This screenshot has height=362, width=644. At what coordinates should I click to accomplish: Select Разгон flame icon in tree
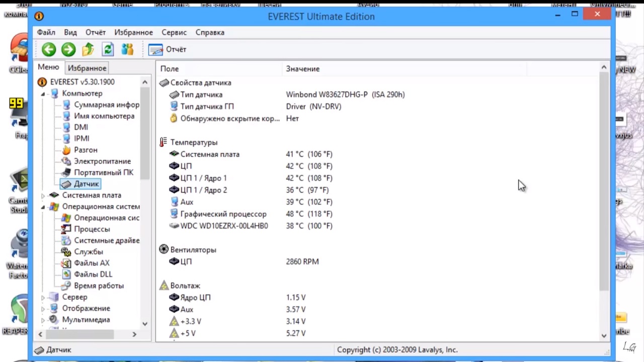[x=66, y=150]
